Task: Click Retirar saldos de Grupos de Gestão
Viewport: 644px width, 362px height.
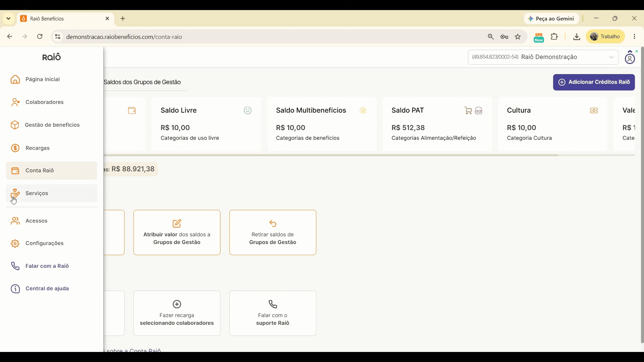Action: 273,233
